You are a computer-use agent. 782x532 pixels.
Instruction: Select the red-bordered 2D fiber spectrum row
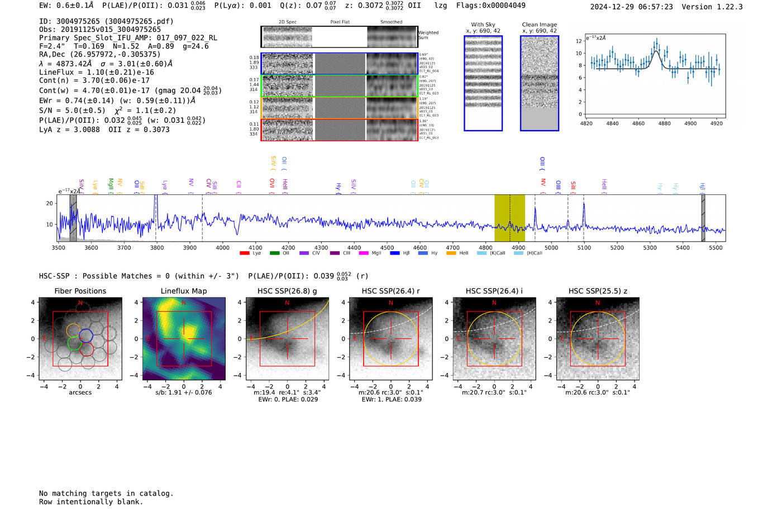coord(339,130)
